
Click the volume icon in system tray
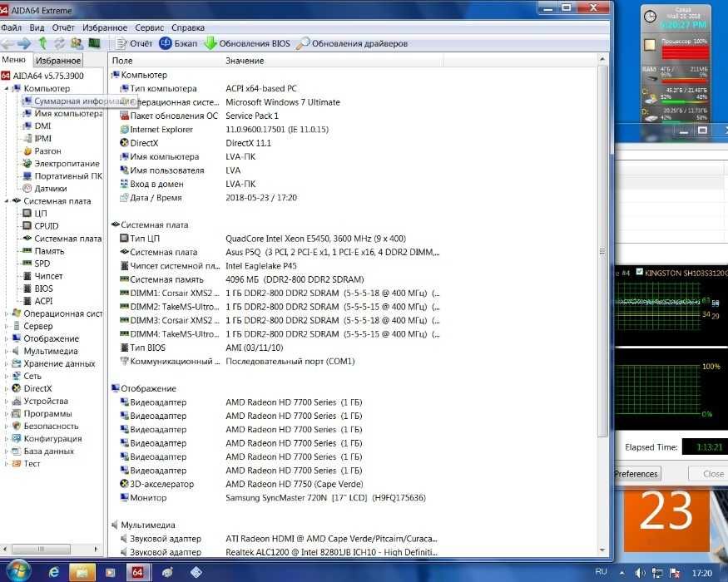tap(640, 574)
